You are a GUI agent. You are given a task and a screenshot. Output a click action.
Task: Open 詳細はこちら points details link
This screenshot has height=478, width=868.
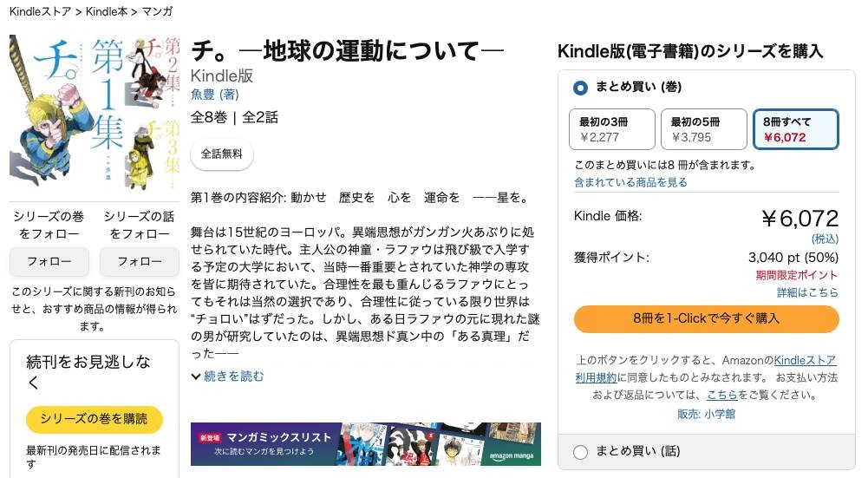[807, 292]
